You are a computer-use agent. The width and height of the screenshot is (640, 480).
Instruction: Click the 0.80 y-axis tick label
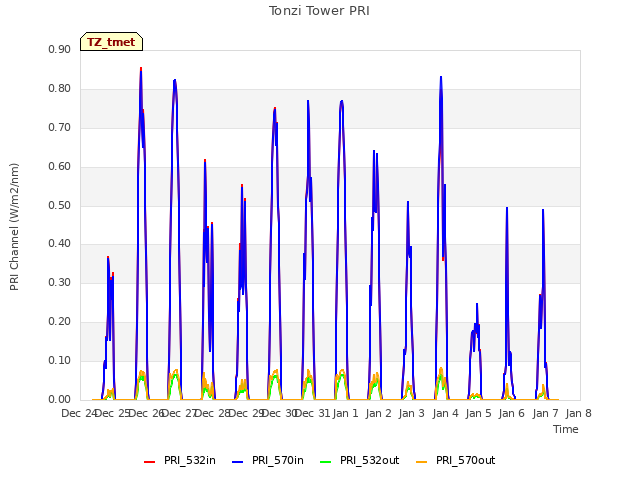[x=60, y=89]
